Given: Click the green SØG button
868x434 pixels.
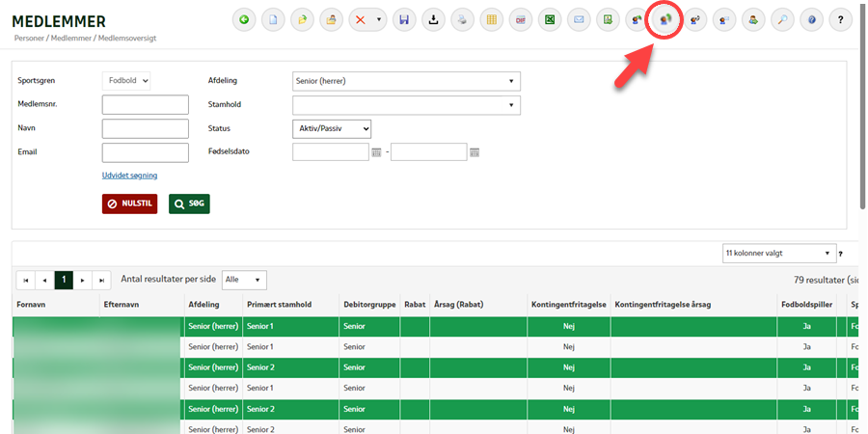Looking at the screenshot, I should coord(189,203).
